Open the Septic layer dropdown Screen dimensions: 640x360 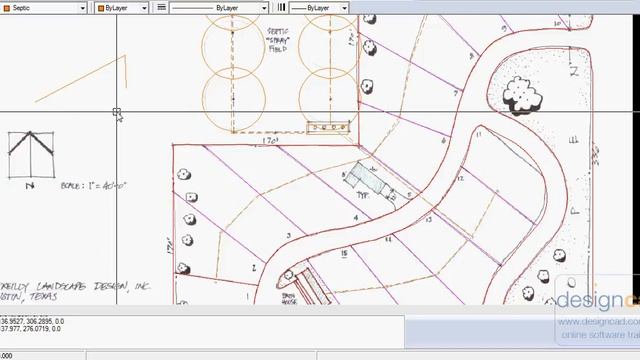coord(43,8)
